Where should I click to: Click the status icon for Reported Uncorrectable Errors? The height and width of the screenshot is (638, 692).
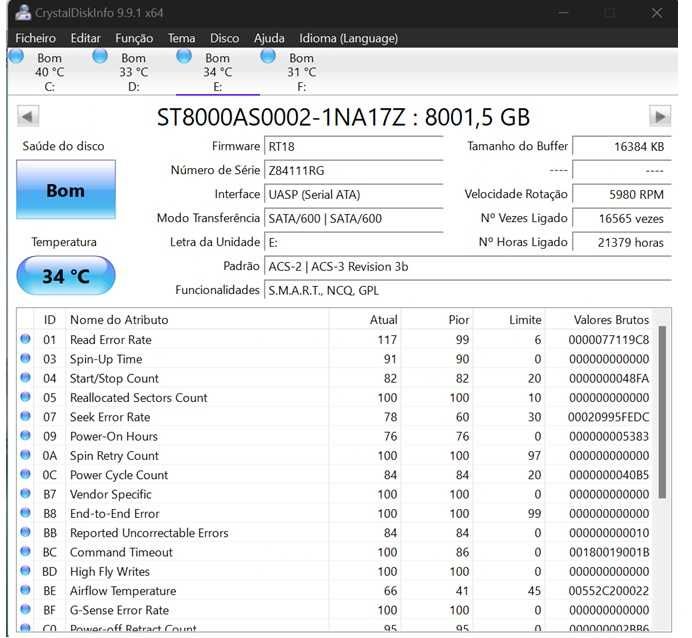point(25,532)
